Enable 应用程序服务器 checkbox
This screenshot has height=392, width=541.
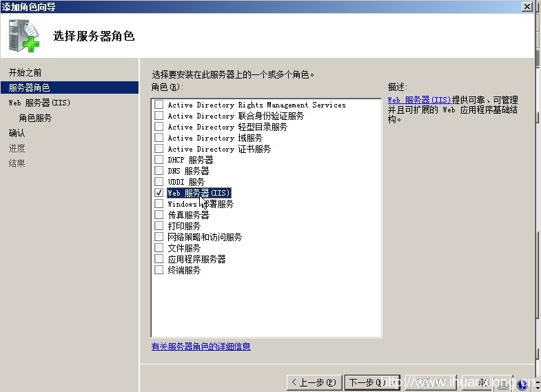pyautogui.click(x=159, y=259)
